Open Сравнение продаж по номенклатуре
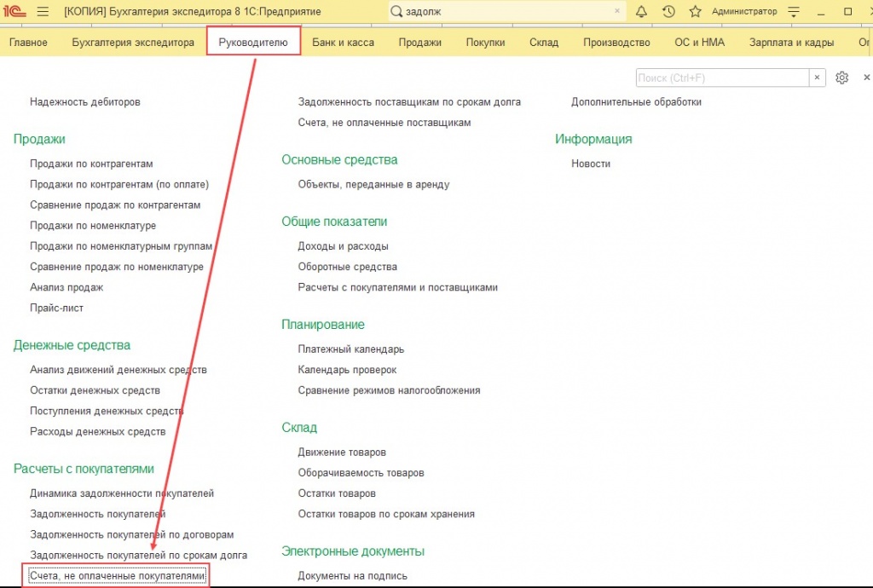Viewport: 873px width, 588px height. (x=117, y=267)
